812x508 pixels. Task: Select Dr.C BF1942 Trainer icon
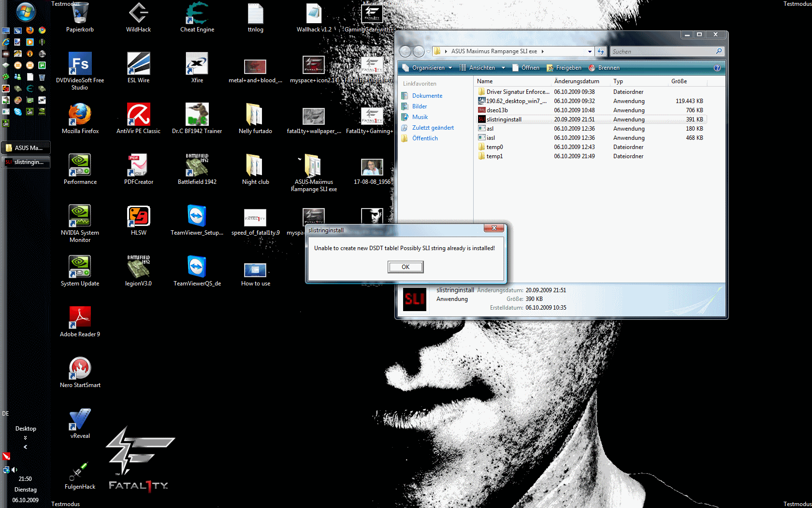coord(197,119)
